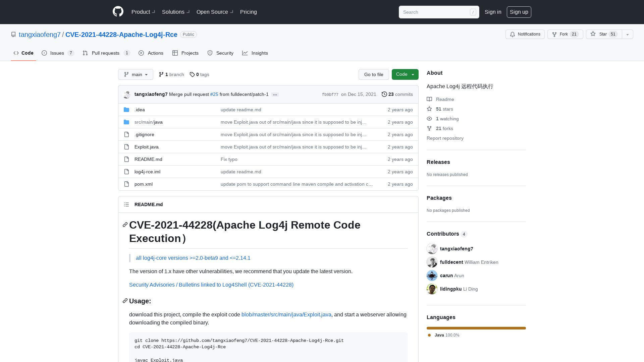The width and height of the screenshot is (644, 362).
Task: Open the .idea folder
Action: tap(140, 110)
